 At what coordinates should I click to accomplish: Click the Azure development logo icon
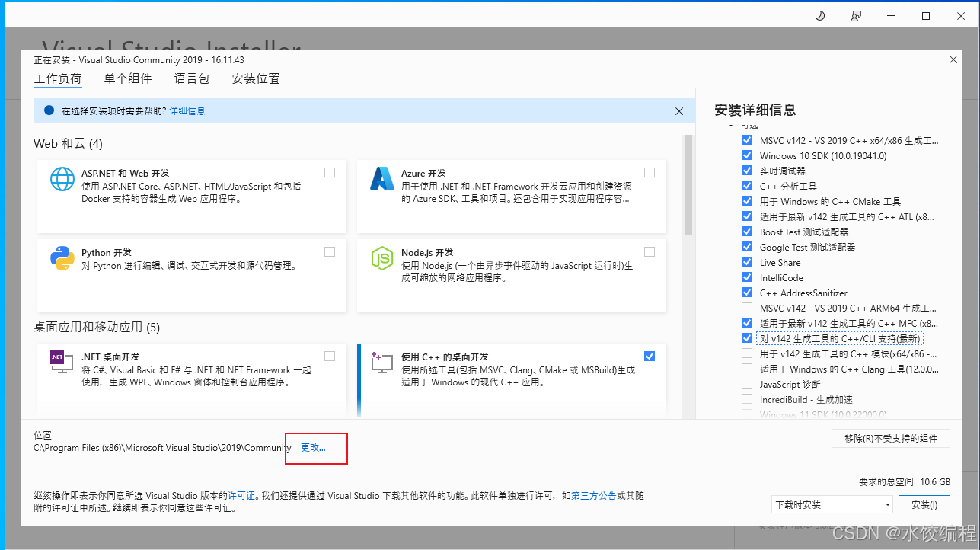[x=381, y=178]
